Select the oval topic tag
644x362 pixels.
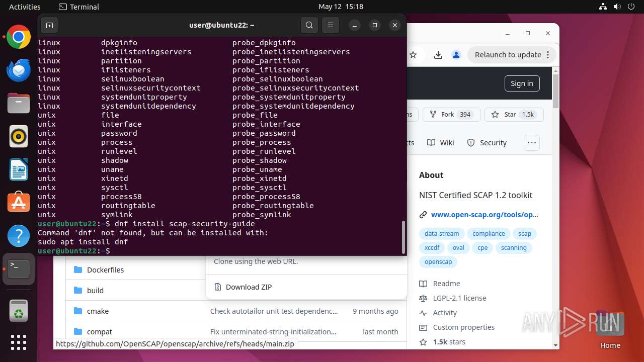[458, 248]
